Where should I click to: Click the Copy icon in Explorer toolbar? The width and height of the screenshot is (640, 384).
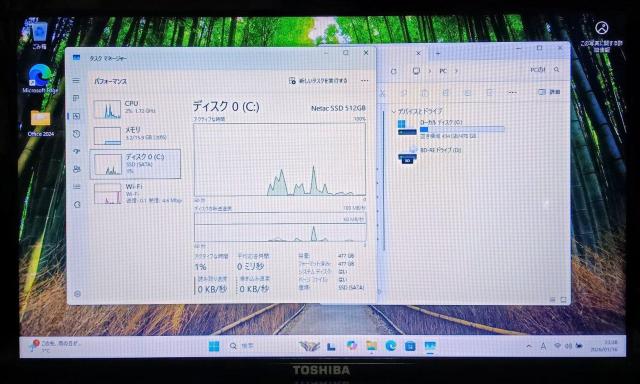coord(404,93)
